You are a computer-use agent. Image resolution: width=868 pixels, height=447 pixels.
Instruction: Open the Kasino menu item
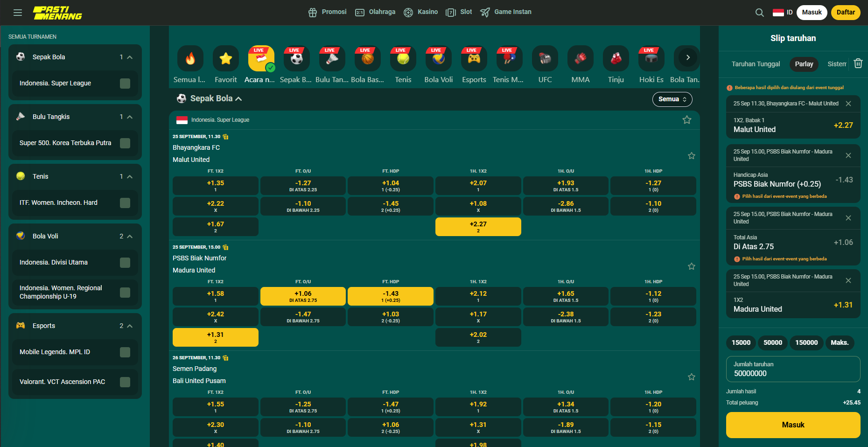[421, 12]
